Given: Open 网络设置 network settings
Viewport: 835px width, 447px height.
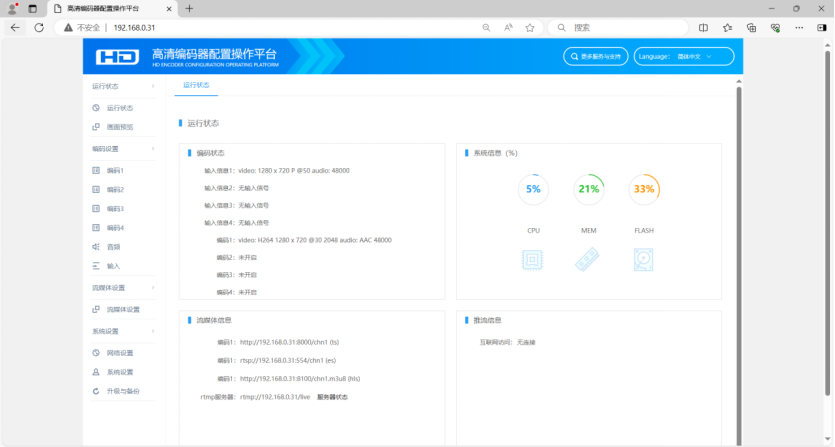Looking at the screenshot, I should (x=113, y=353).
